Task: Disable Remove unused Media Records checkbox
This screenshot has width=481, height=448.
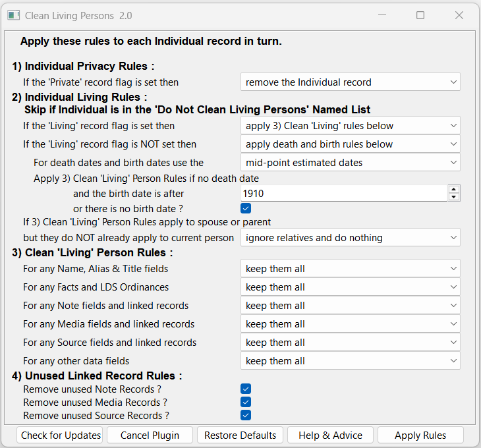Action: tap(246, 402)
